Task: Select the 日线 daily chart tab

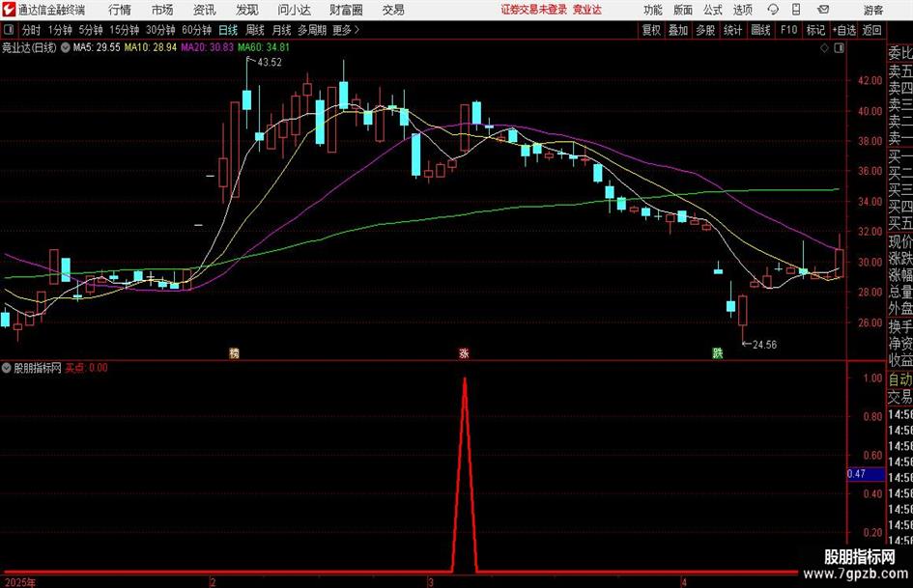Action: 228,30
